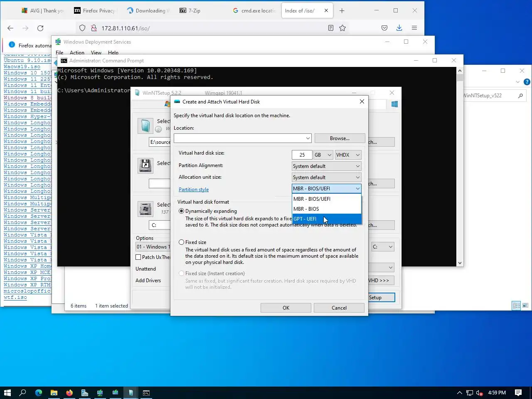Click the Command Prompt scroll-down arrow

tap(460, 263)
